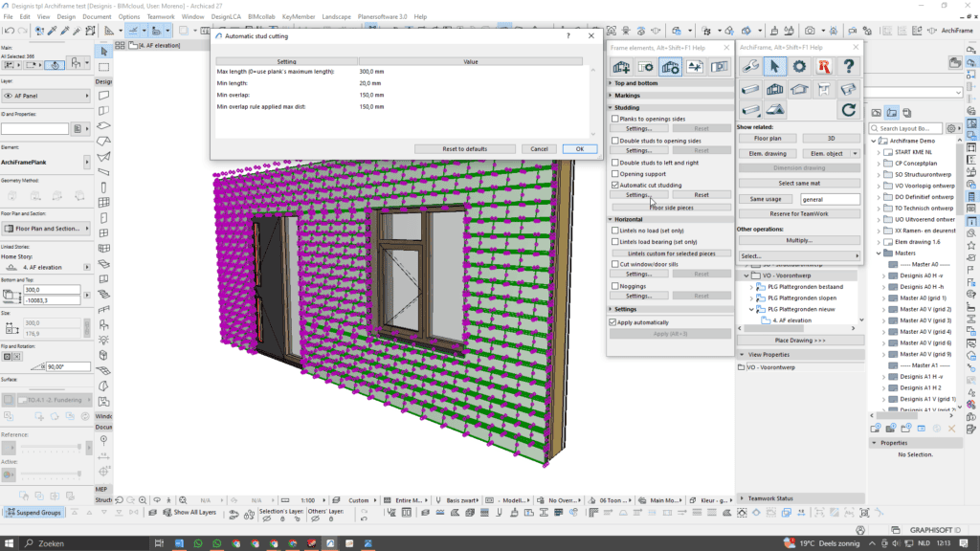Image resolution: width=980 pixels, height=551 pixels.
Task: Click the refresh arrow icon in ArchiFrame palette
Action: point(848,110)
